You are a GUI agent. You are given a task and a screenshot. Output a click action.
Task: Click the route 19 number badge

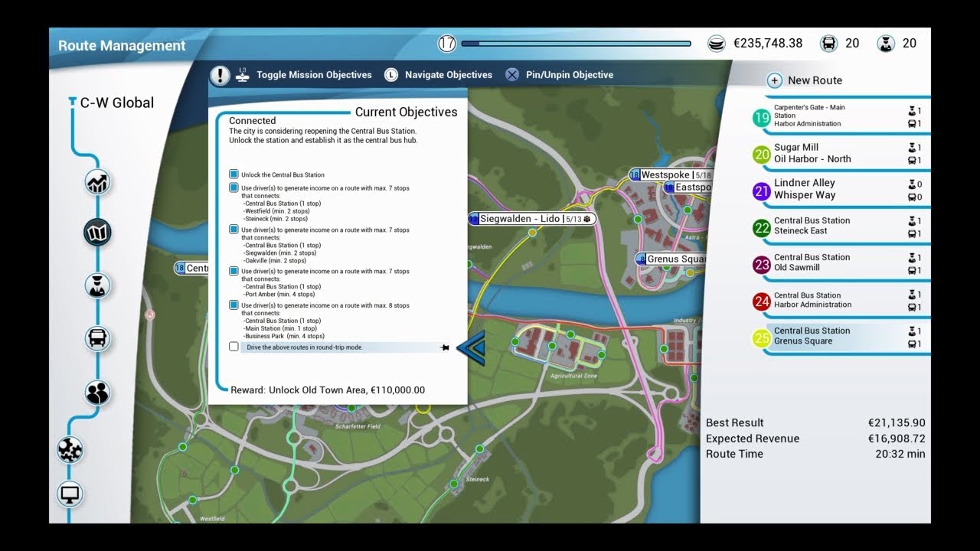pyautogui.click(x=762, y=118)
